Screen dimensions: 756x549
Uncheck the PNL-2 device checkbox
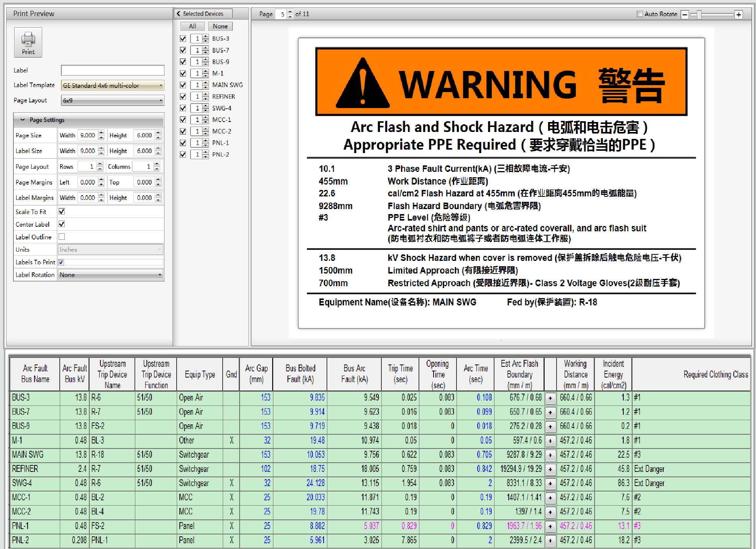click(x=183, y=155)
